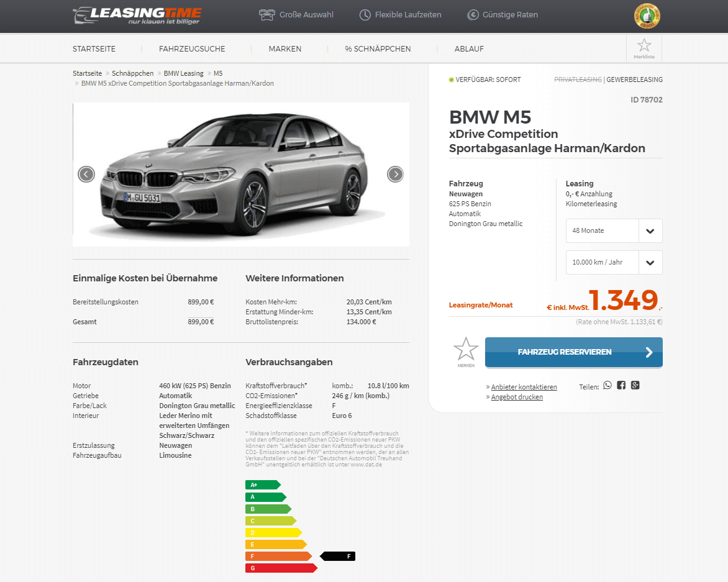The height and width of the screenshot is (582, 728).
Task: Click the yellow D efficiency bar
Action: 273,533
